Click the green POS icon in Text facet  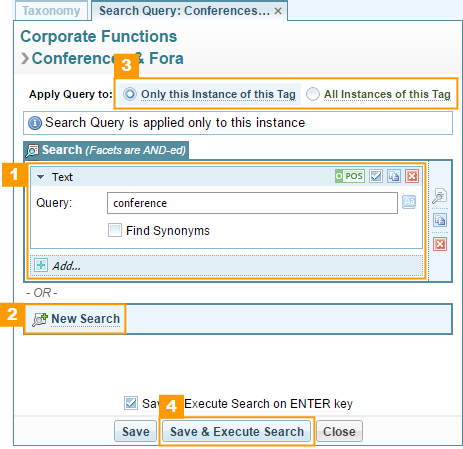coord(350,176)
